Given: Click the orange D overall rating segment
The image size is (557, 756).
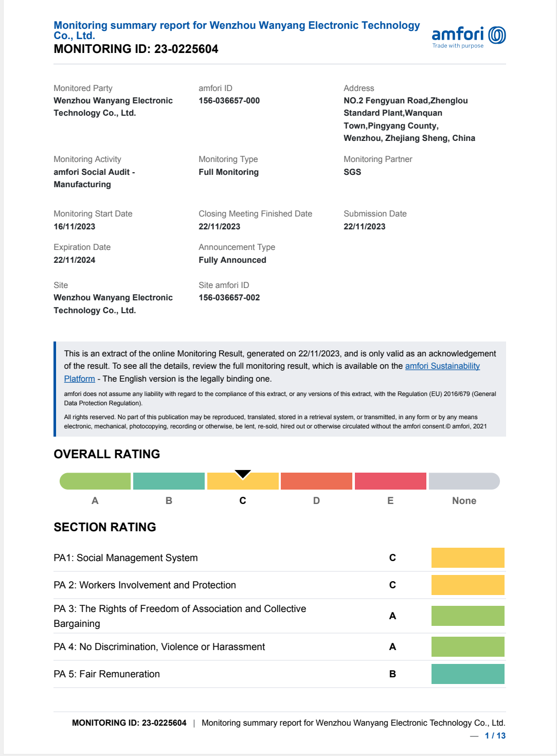Looking at the screenshot, I should coord(316,481).
